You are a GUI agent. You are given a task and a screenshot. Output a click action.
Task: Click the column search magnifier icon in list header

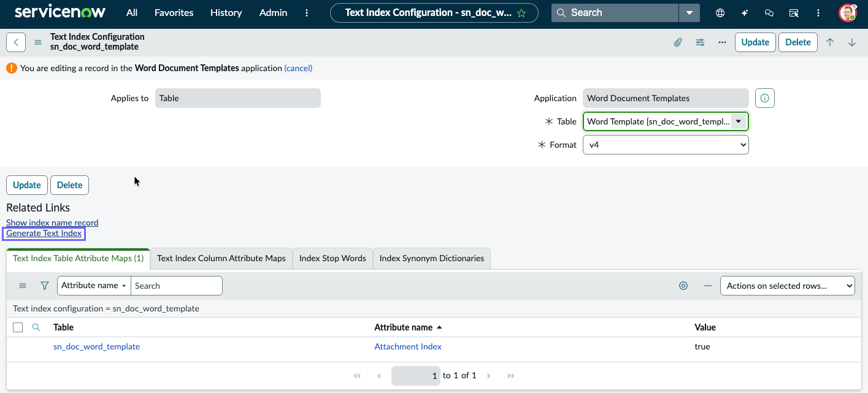click(x=36, y=327)
